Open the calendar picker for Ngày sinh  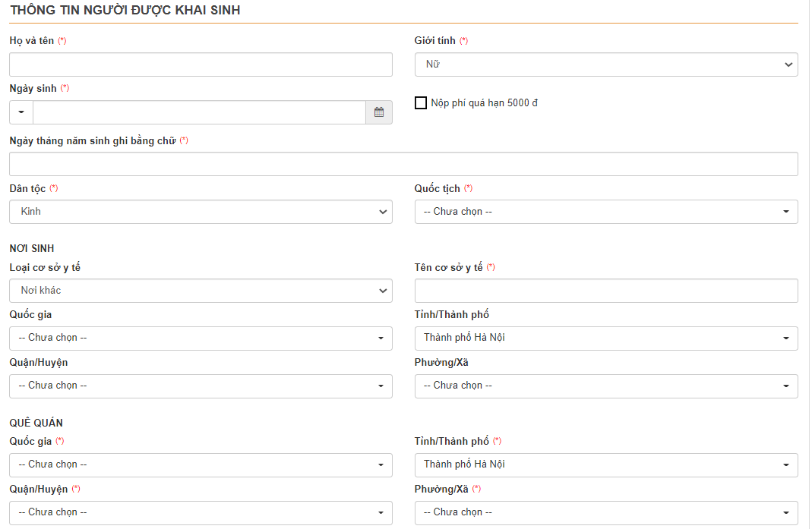(379, 112)
